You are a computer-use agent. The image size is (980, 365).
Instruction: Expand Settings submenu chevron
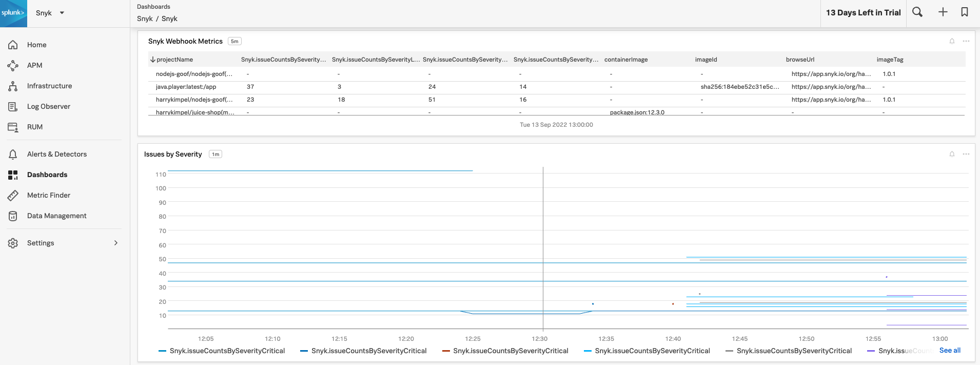pyautogui.click(x=116, y=243)
